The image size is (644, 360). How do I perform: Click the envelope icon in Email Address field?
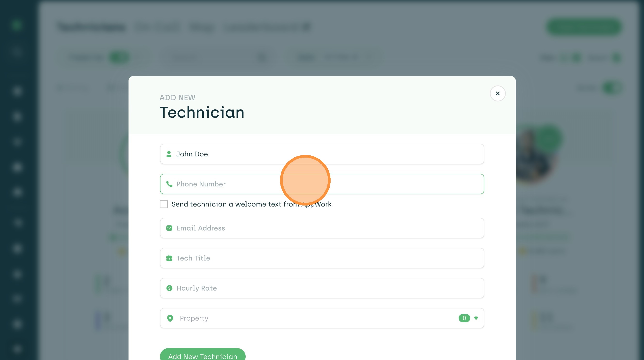pos(169,228)
